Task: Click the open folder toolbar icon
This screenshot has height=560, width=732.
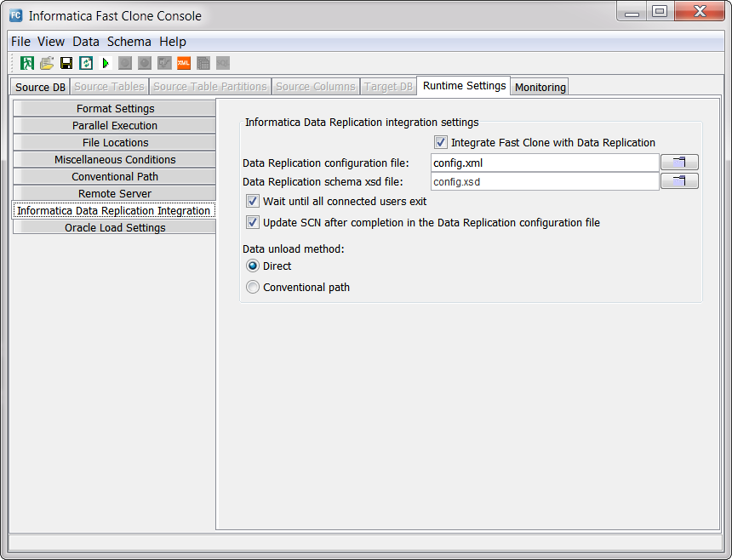Action: pyautogui.click(x=47, y=63)
